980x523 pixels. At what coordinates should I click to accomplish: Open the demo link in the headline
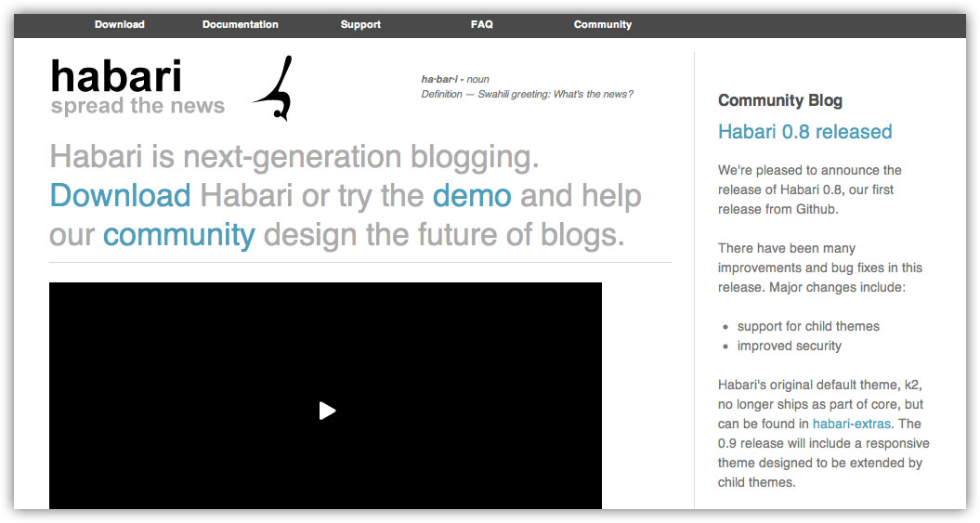pos(472,195)
